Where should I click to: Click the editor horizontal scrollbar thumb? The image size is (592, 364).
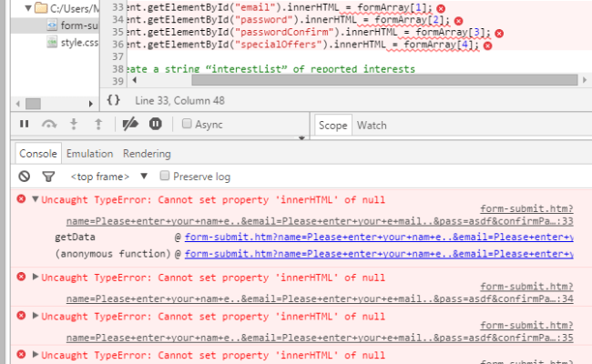point(384,80)
